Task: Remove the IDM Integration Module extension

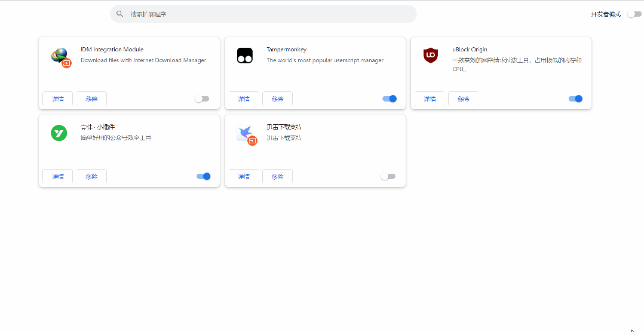Action: (91, 99)
